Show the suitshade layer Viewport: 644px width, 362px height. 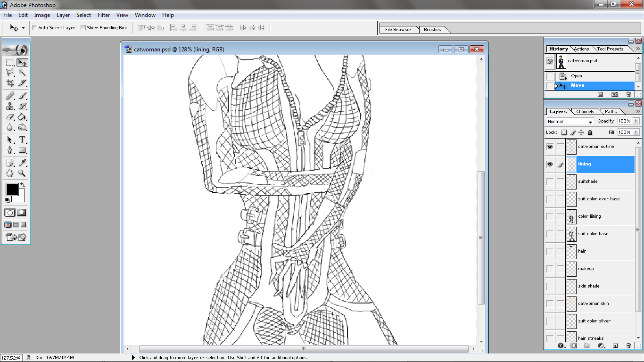(550, 181)
